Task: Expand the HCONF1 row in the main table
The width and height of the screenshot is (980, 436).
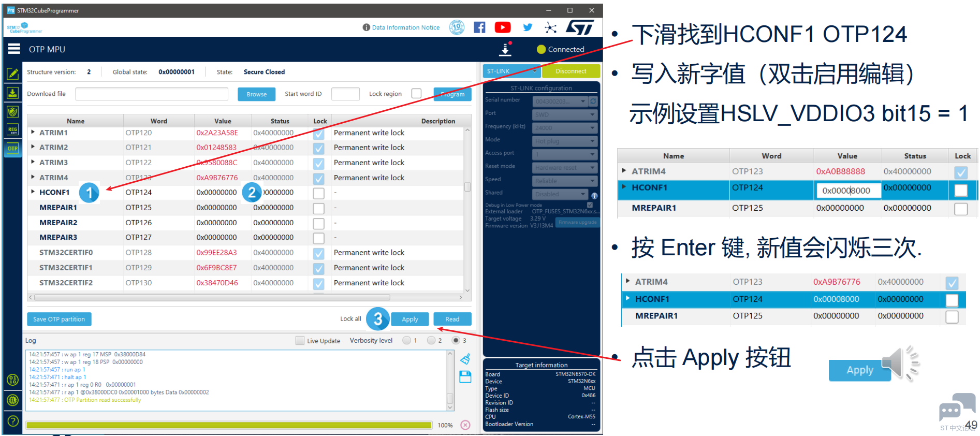Action: [x=33, y=192]
